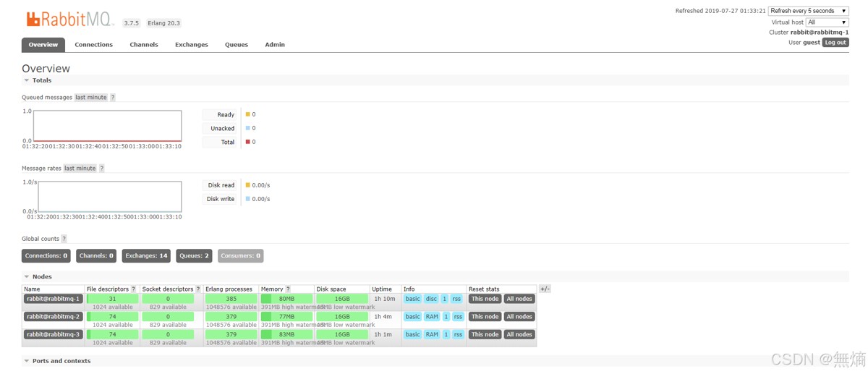Image resolution: width=868 pixels, height=374 pixels.
Task: Click the RabbitMQ logo
Action: click(x=70, y=20)
